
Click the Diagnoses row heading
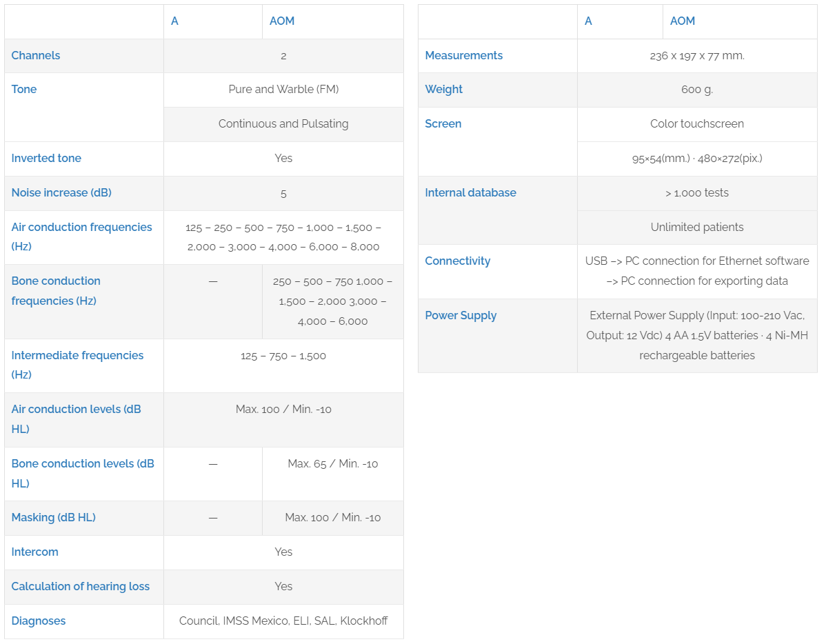[39, 621]
